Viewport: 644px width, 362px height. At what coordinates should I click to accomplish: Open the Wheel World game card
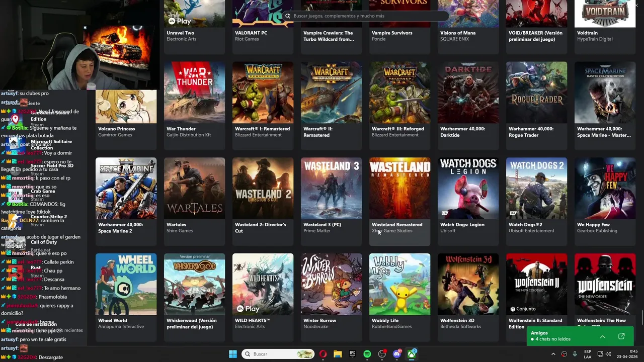click(126, 298)
